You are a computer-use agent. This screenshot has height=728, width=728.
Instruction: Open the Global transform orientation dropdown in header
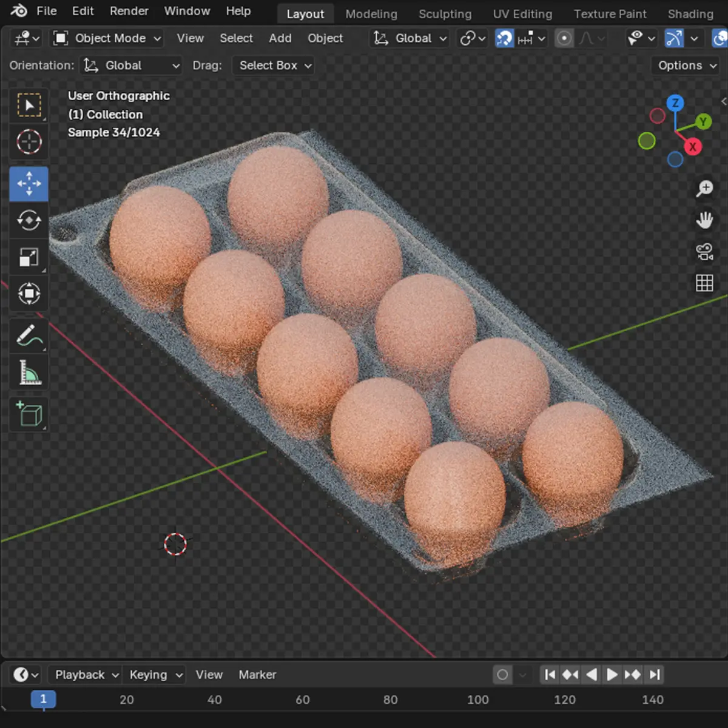tap(409, 38)
